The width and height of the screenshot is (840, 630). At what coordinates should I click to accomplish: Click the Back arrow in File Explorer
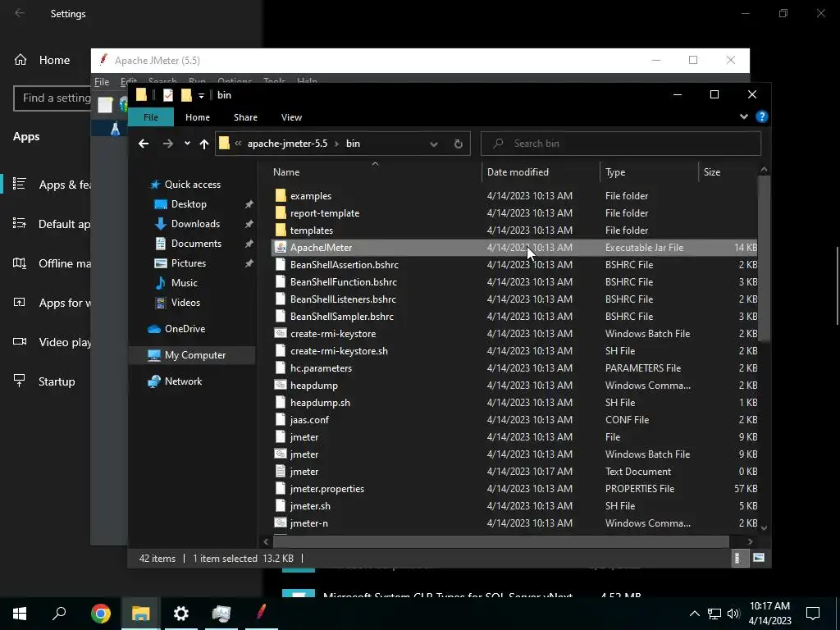[x=143, y=144]
